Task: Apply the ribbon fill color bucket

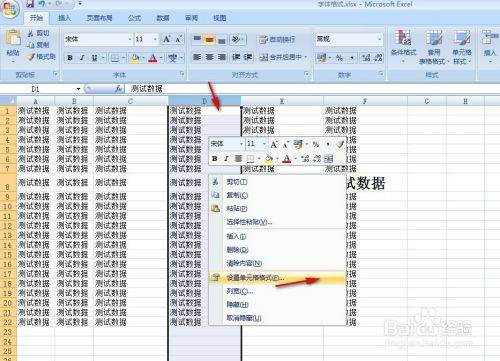Action: pyautogui.click(x=135, y=58)
